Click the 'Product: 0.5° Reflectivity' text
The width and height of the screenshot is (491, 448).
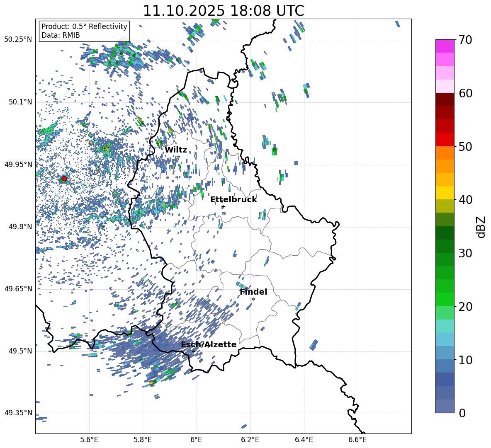tap(84, 26)
